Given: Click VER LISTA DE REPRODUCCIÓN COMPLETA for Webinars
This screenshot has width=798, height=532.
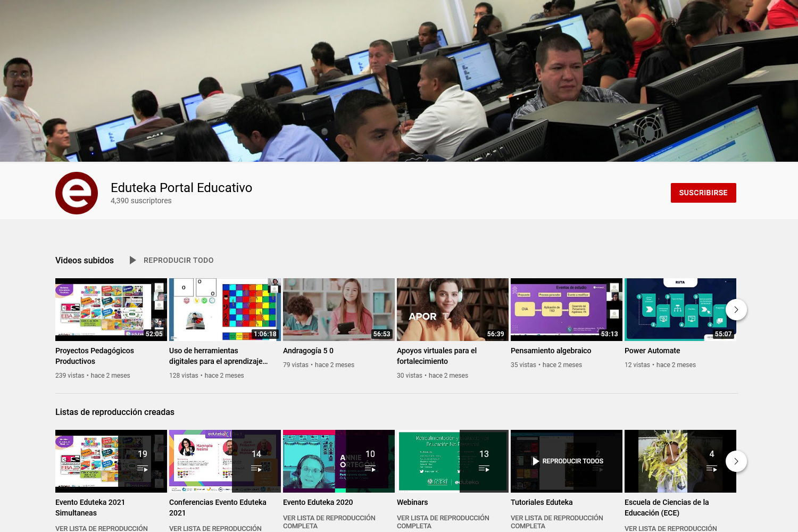Looking at the screenshot, I should click(443, 521).
